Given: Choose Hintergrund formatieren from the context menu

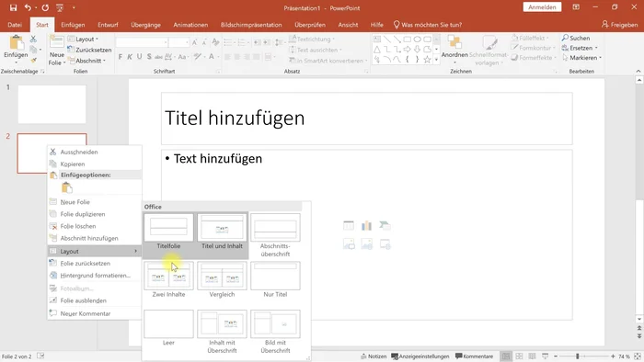Looking at the screenshot, I should (x=95, y=276).
